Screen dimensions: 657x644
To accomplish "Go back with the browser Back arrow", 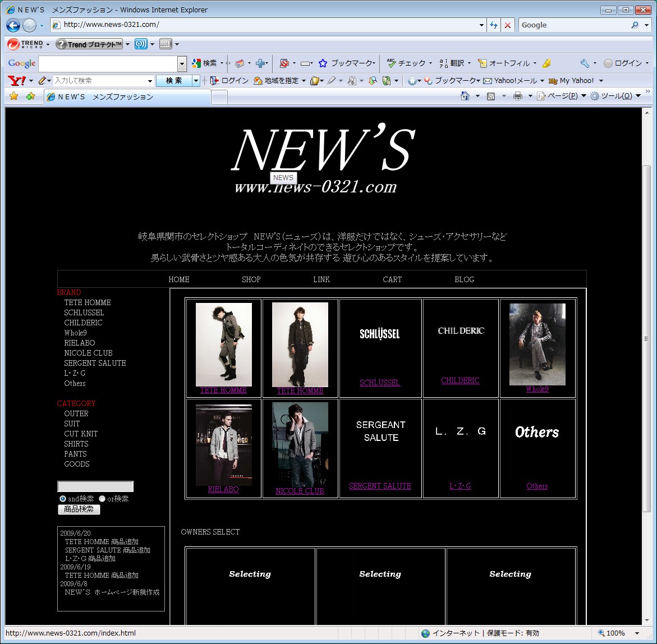I will tap(13, 25).
